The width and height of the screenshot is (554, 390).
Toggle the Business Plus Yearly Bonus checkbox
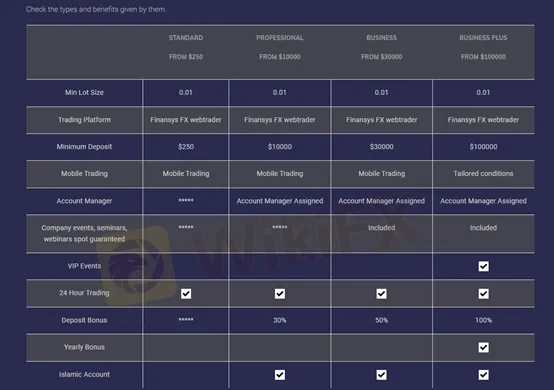(x=483, y=347)
